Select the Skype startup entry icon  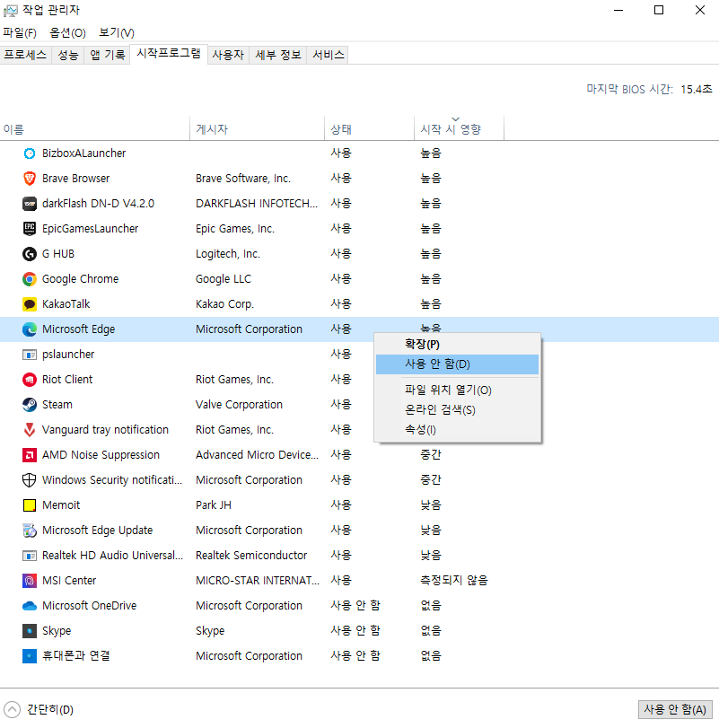point(30,630)
